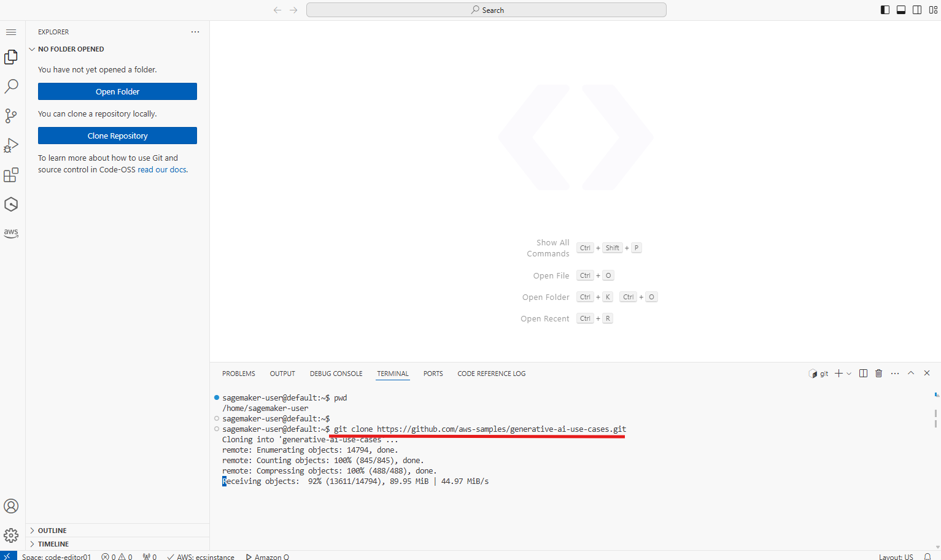The height and width of the screenshot is (560, 941).
Task: Open the new terminal launch profile dropdown
Action: [x=849, y=374]
